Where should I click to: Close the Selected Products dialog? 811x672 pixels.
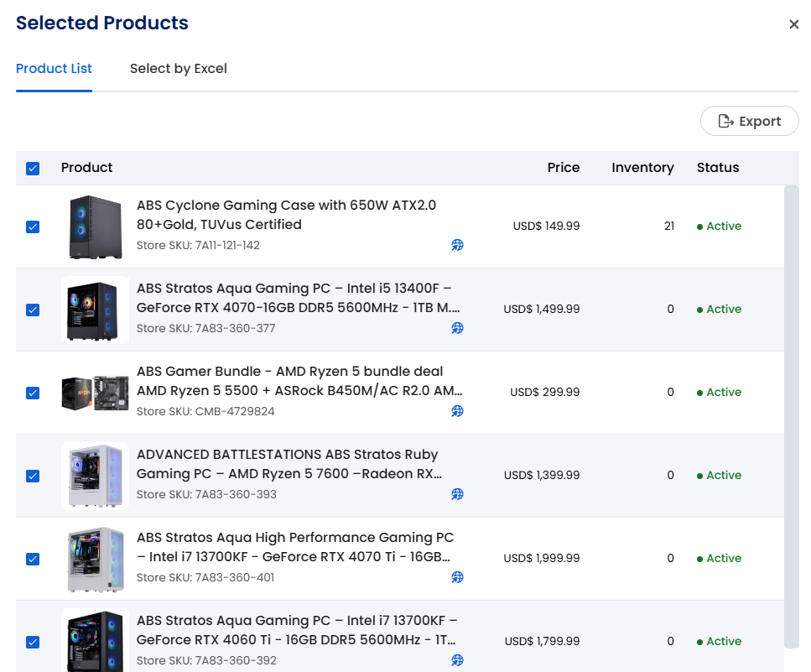click(x=794, y=24)
